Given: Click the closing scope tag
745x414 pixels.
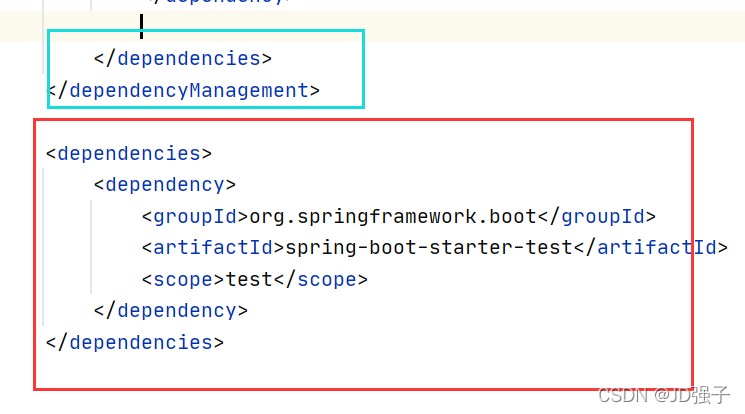Looking at the screenshot, I should pyautogui.click(x=321, y=279).
